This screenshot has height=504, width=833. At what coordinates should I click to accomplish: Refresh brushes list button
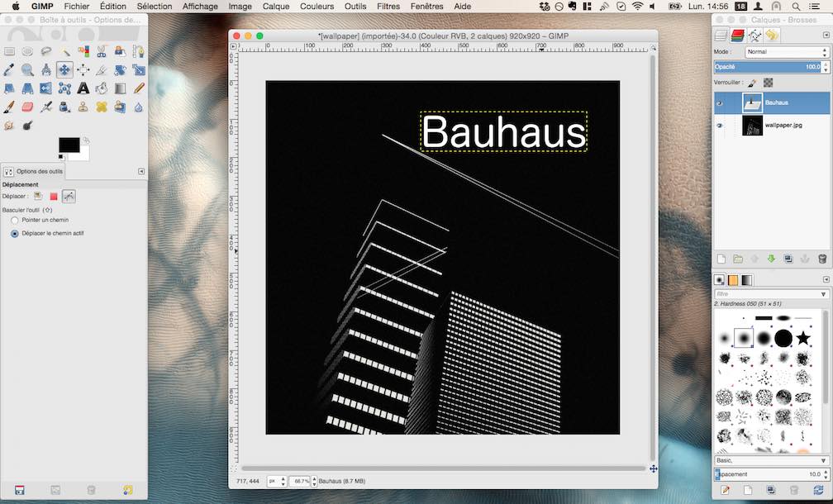(818, 490)
